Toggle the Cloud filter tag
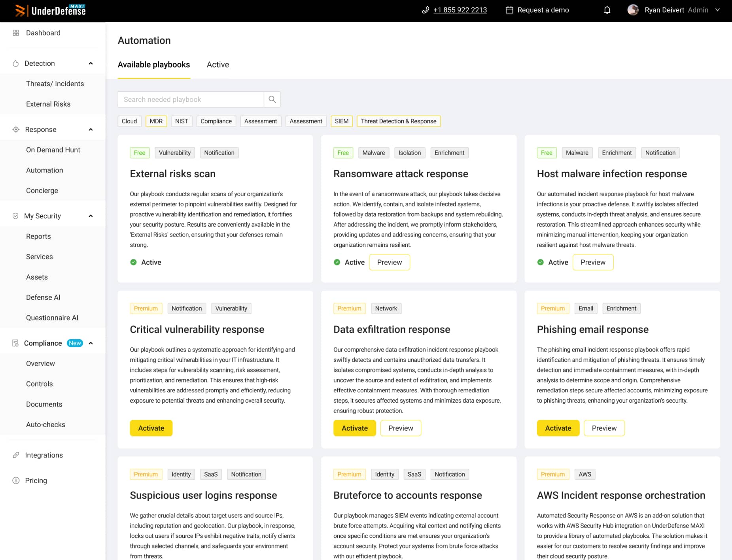 pyautogui.click(x=129, y=121)
